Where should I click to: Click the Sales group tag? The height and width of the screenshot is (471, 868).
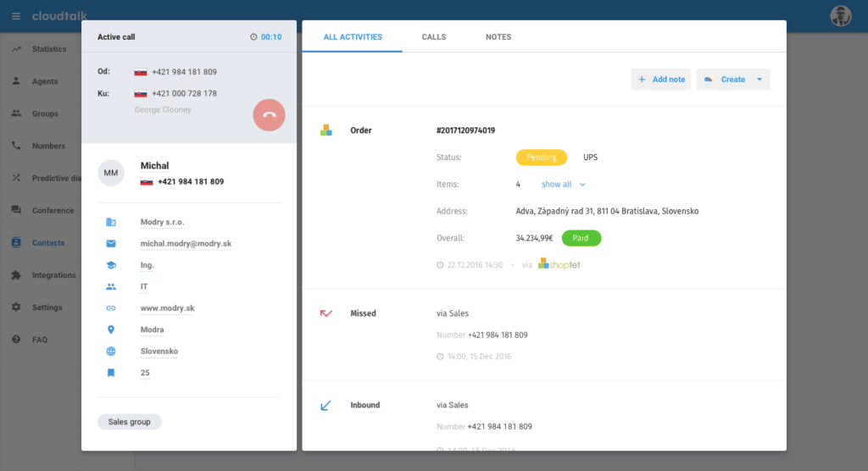(x=129, y=422)
